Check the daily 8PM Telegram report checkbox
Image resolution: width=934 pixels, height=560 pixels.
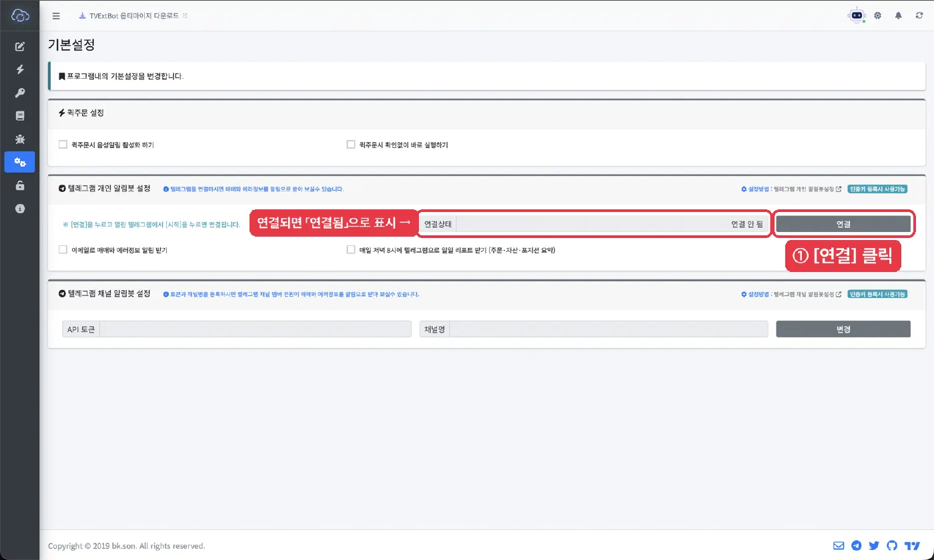[x=351, y=250]
